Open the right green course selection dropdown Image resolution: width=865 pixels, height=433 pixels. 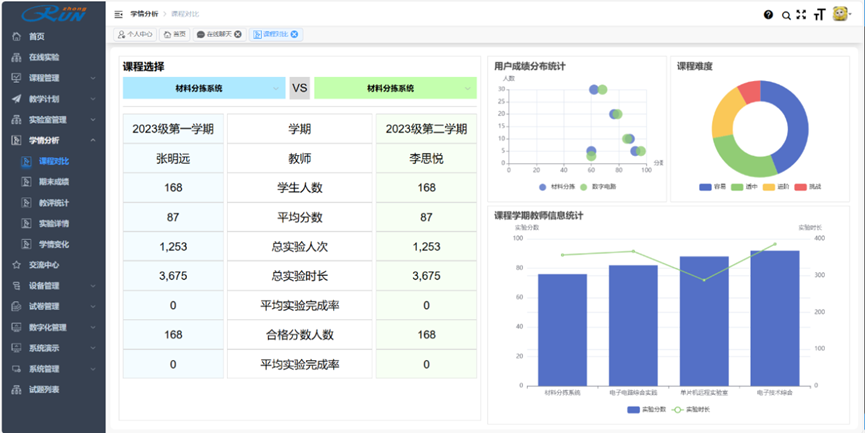[x=395, y=88]
